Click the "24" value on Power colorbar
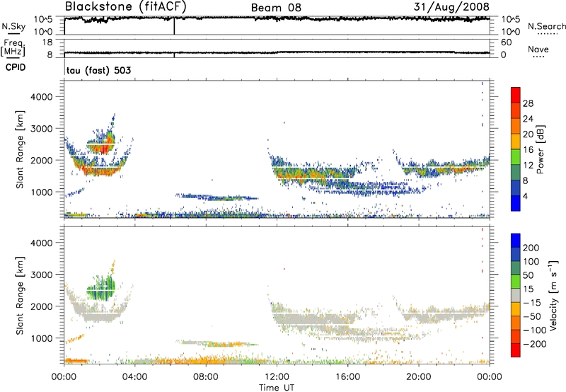This screenshot has height=392, width=566. click(528, 119)
